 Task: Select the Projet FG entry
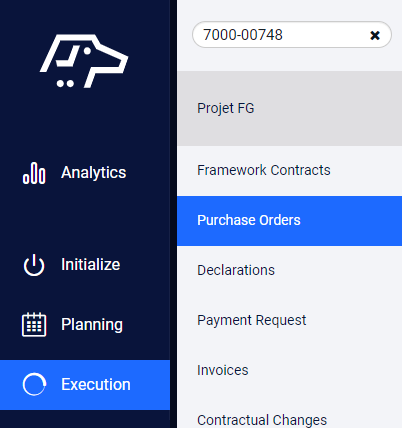coord(226,108)
